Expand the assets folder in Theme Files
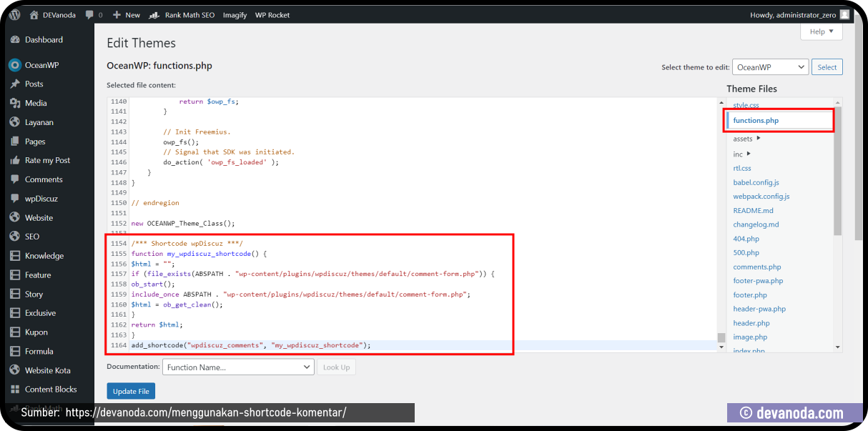The width and height of the screenshot is (868, 431). point(746,139)
